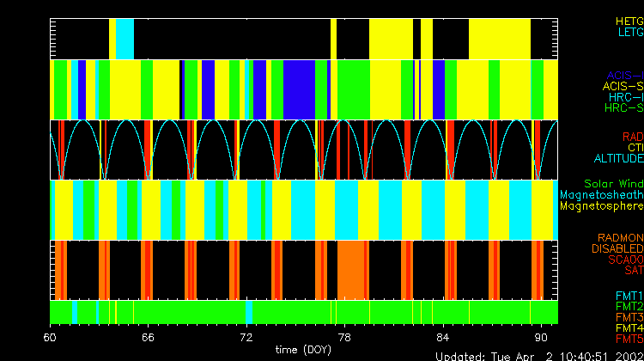644x361 pixels.
Task: Click the HETG legend label
Action: point(629,20)
